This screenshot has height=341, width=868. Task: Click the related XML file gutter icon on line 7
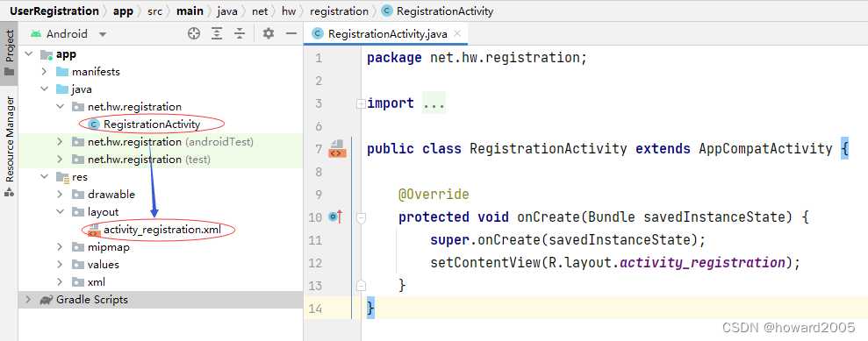pyautogui.click(x=337, y=149)
